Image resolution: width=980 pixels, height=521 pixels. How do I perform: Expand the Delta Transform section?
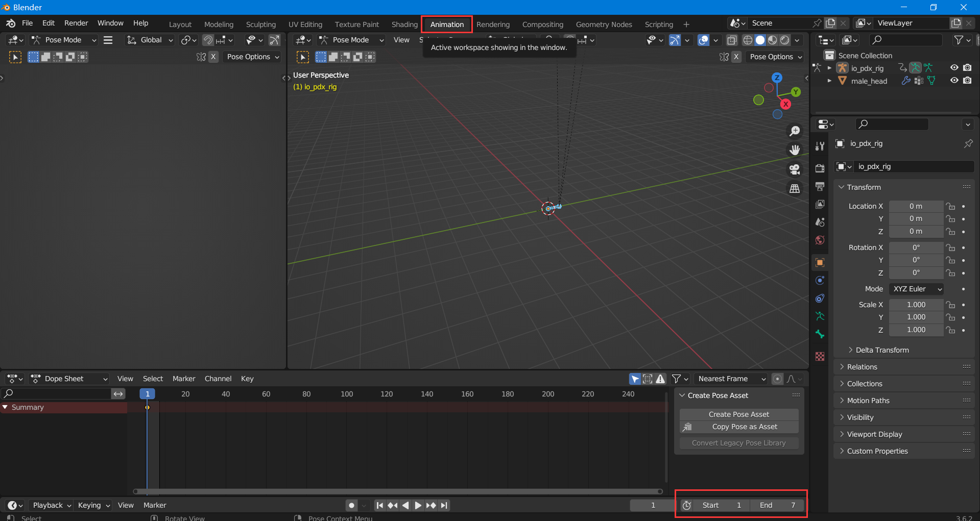(x=882, y=350)
